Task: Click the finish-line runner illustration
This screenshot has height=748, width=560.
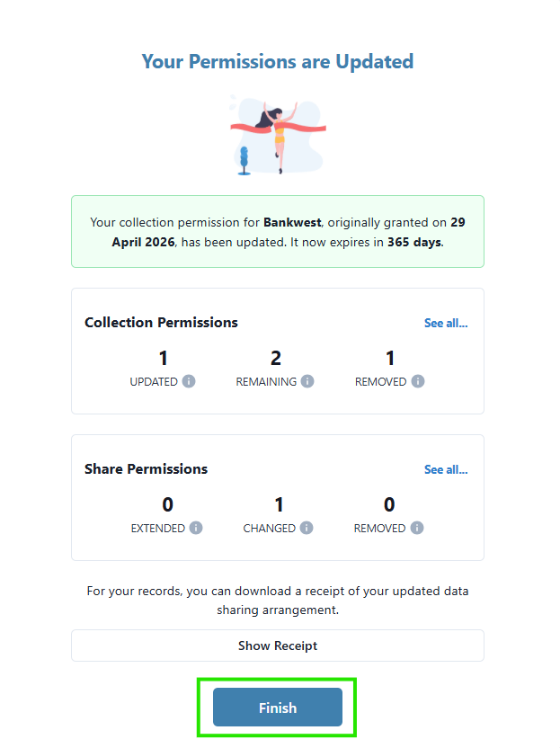Action: coord(278,135)
